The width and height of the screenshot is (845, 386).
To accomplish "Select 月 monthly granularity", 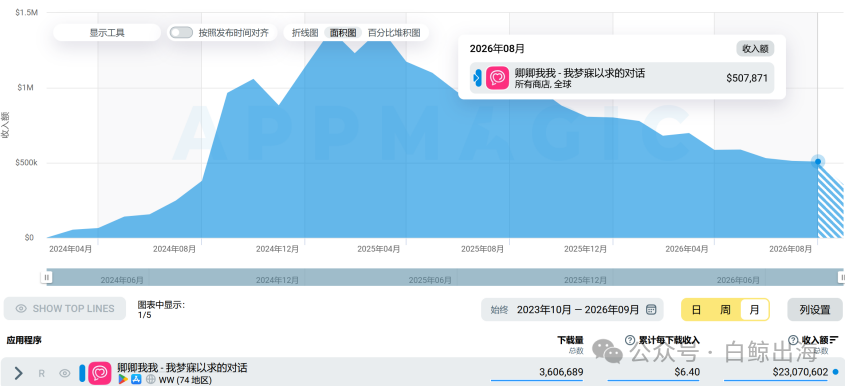I will pos(754,309).
